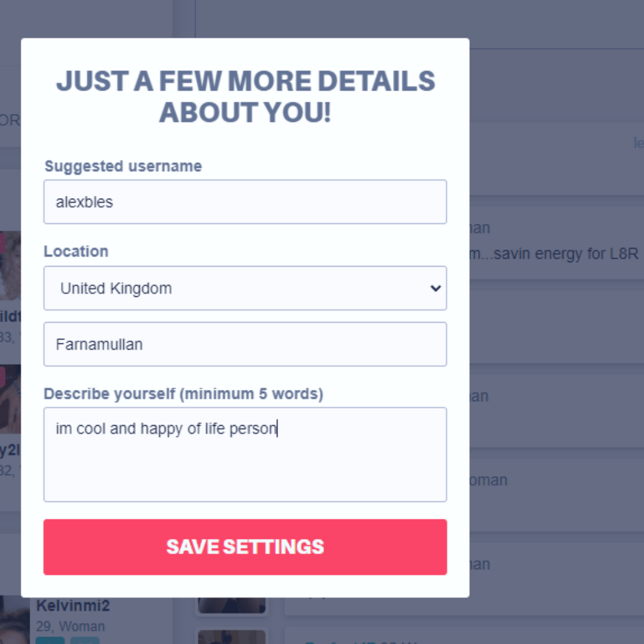This screenshot has width=644, height=644.
Task: Click the upper profile photo behind dialog's left edge
Action: click(x=10, y=266)
